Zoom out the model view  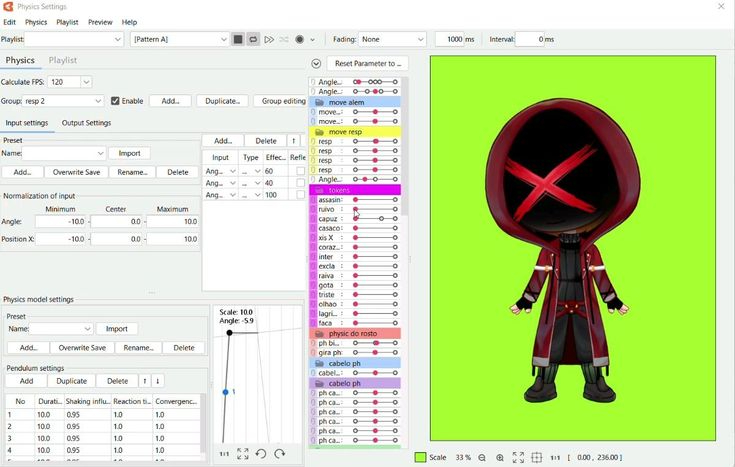click(x=482, y=458)
